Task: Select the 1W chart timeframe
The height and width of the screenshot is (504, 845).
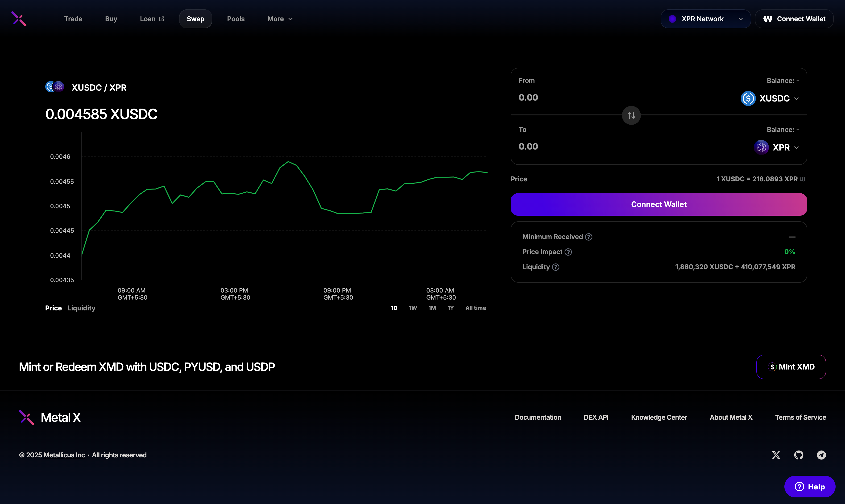Action: (x=413, y=308)
